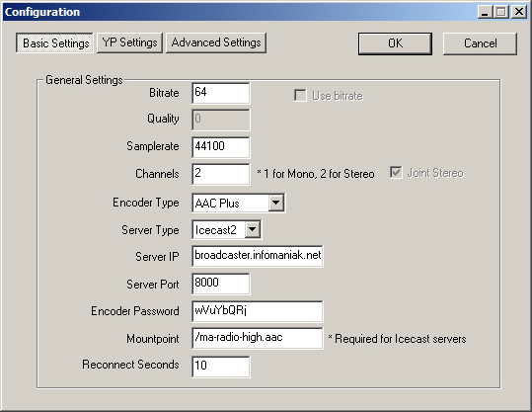Expand the Encoder Type dropdown arrow

tap(276, 203)
